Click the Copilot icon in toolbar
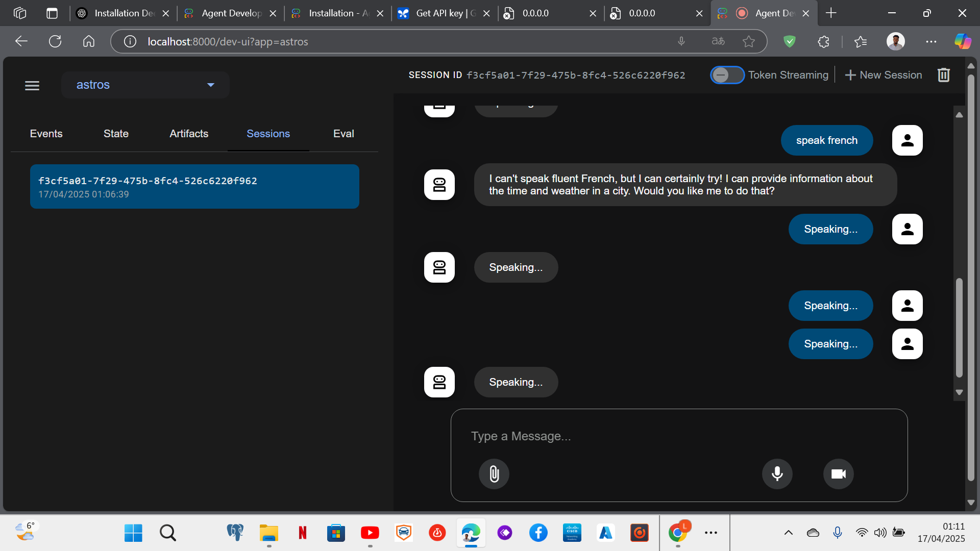 [963, 42]
